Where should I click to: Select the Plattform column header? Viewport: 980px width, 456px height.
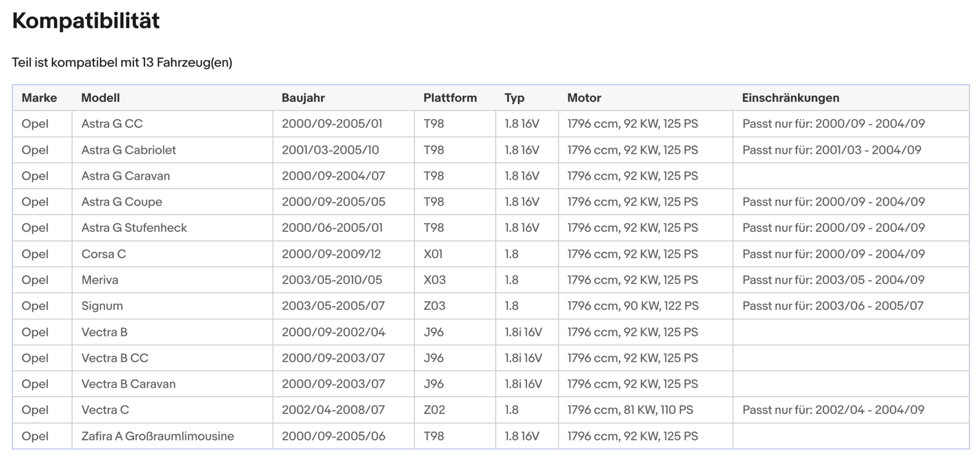tap(450, 98)
